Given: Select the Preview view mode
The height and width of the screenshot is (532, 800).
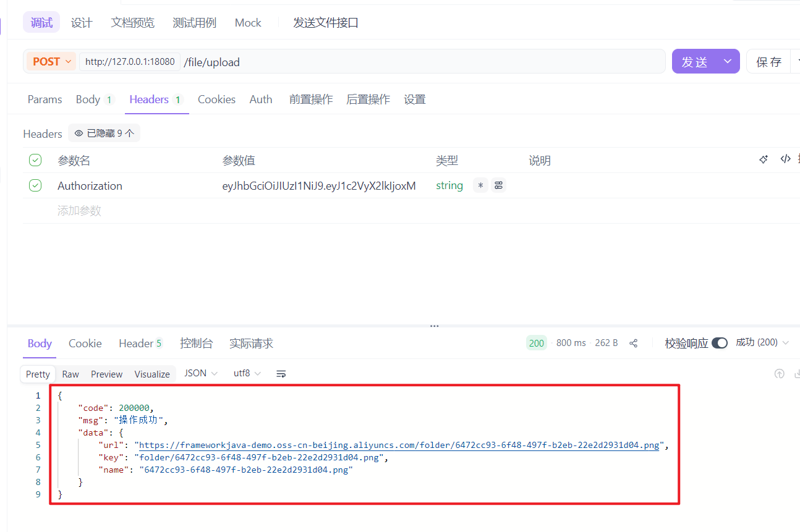Looking at the screenshot, I should pyautogui.click(x=106, y=374).
